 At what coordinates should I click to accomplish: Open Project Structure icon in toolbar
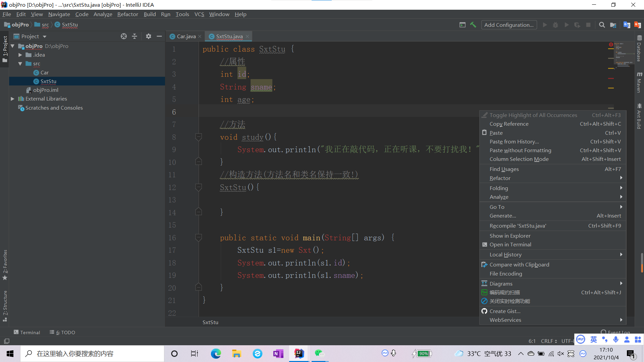coord(613,25)
